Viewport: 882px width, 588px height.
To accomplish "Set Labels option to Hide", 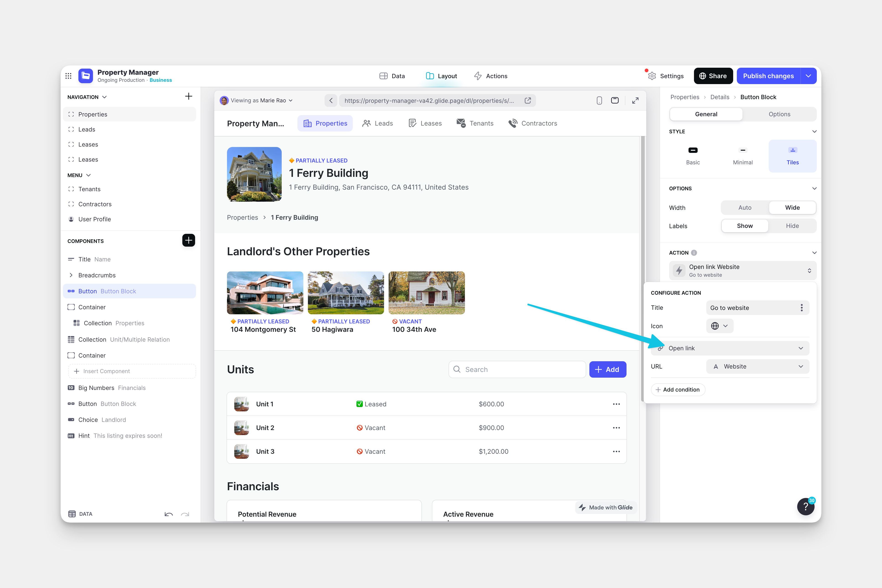I will click(x=792, y=226).
